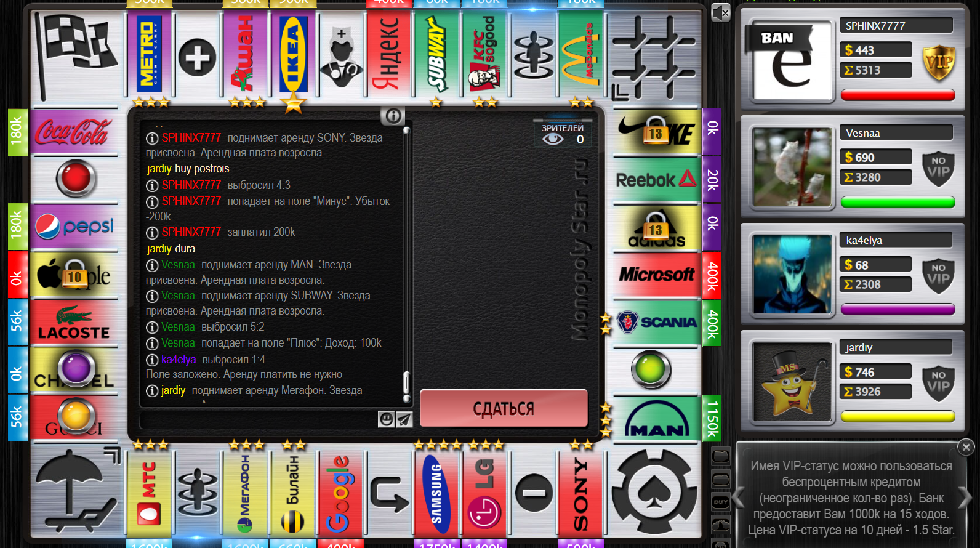Open the emoji picker in chat
The width and height of the screenshot is (980, 548).
386,419
